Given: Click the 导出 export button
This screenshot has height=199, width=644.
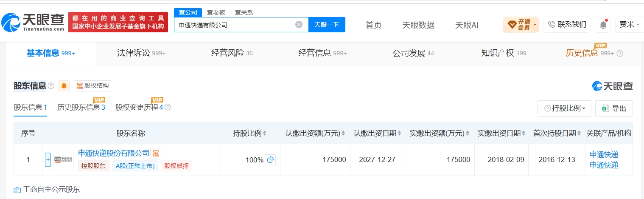Looking at the screenshot, I should [614, 108].
